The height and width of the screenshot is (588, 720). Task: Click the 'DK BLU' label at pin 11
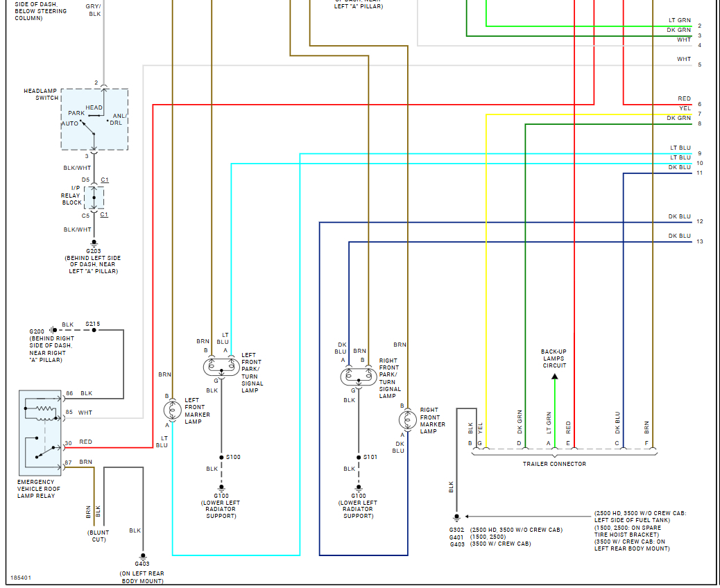[x=680, y=168]
